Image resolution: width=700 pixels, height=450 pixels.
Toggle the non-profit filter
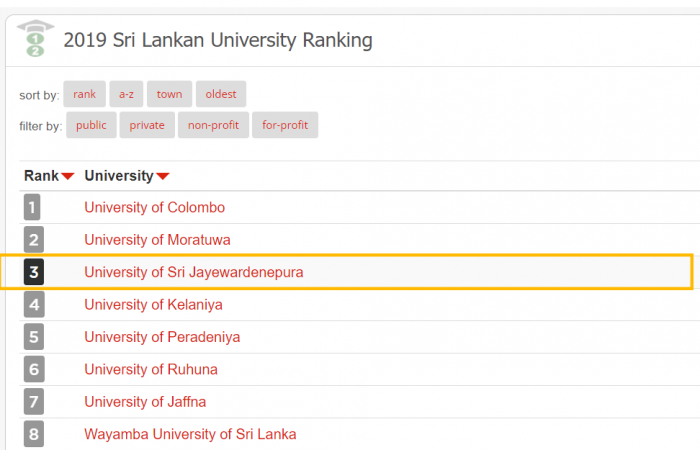(214, 125)
